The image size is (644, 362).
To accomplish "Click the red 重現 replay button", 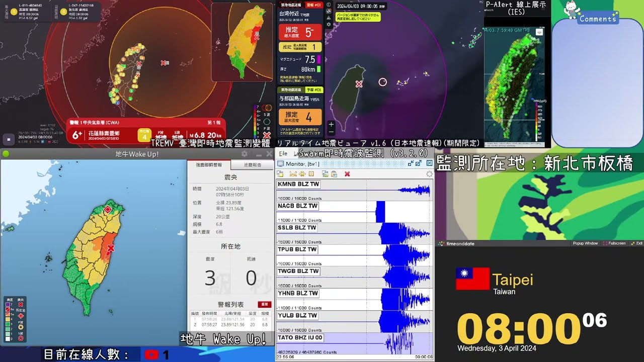I will tap(265, 305).
